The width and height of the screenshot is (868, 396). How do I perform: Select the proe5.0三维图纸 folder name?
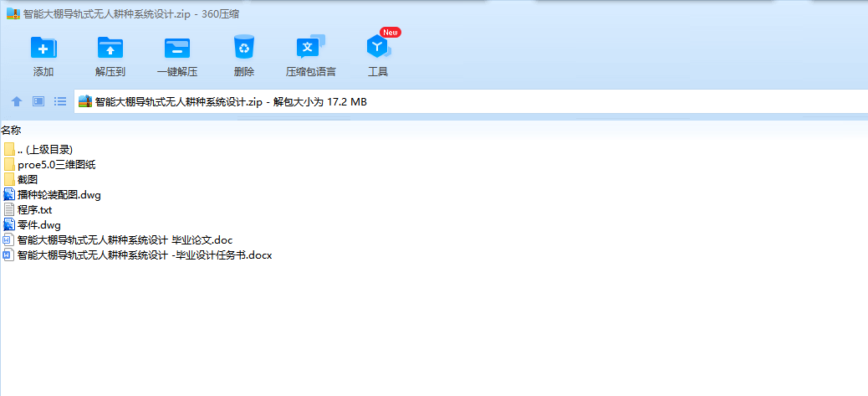(57, 164)
